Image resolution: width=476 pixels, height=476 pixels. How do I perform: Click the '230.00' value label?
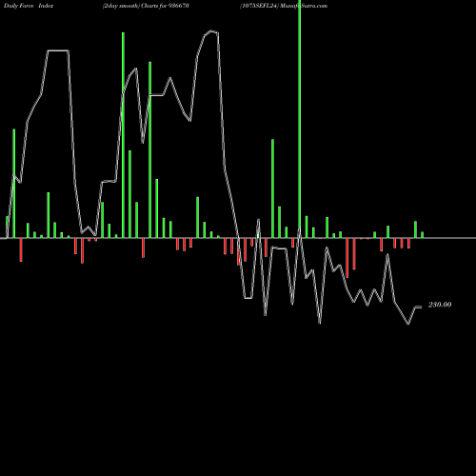[440, 305]
